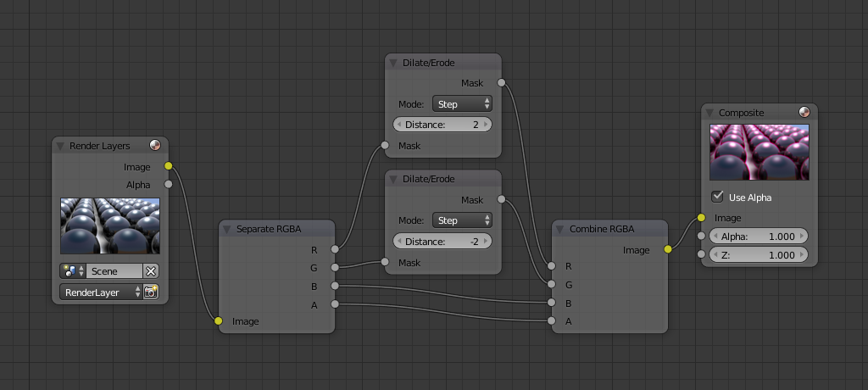Click the A output socket on Separate RGBA
Image resolution: width=868 pixels, height=390 pixels.
click(334, 304)
